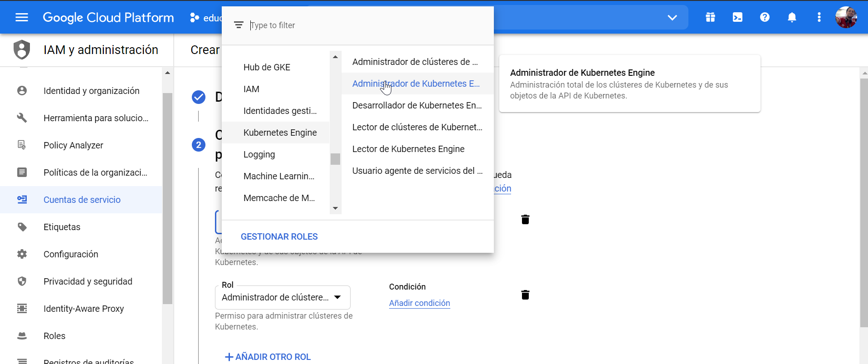Click the Roles hat icon
This screenshot has width=868, height=364.
coord(22,336)
